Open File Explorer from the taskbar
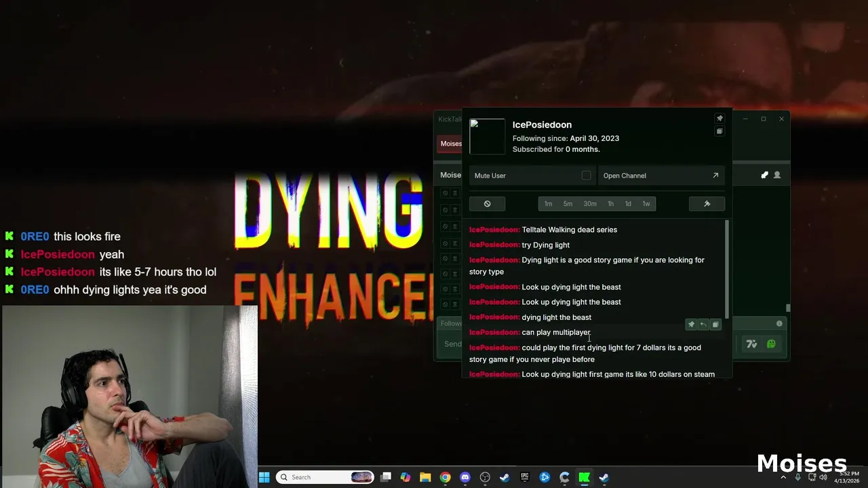This screenshot has width=868, height=488. coord(425,477)
